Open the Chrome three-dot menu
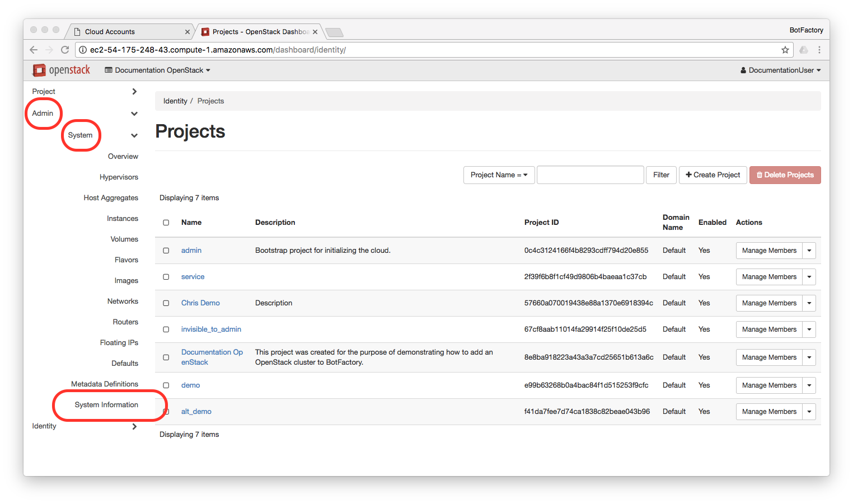The height and width of the screenshot is (504, 853). 819,50
